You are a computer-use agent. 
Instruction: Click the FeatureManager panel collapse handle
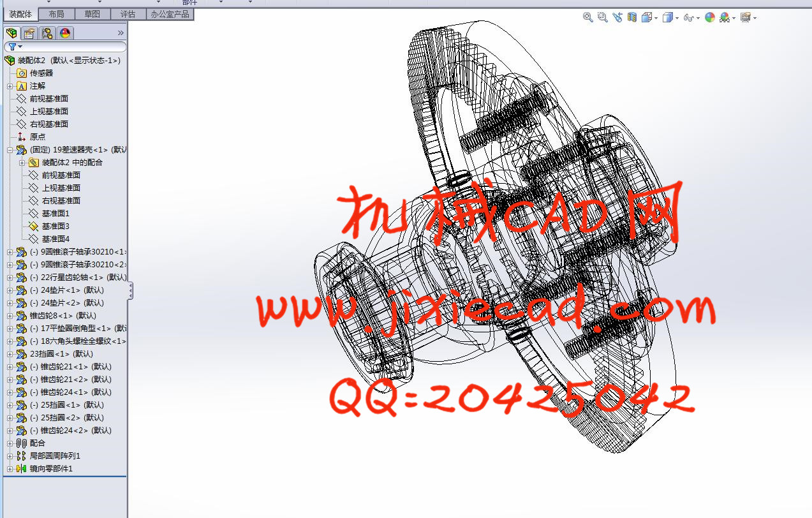[130, 291]
